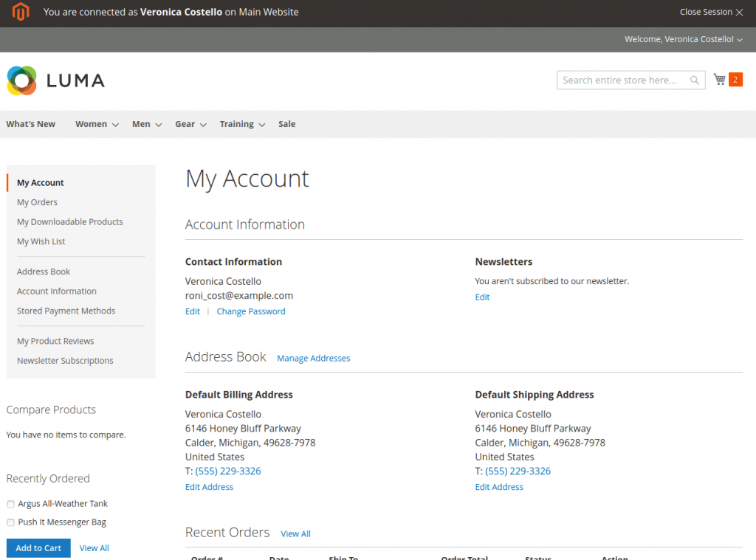The image size is (756, 560).
Task: Click View All under Recently Ordered
Action: [x=94, y=548]
